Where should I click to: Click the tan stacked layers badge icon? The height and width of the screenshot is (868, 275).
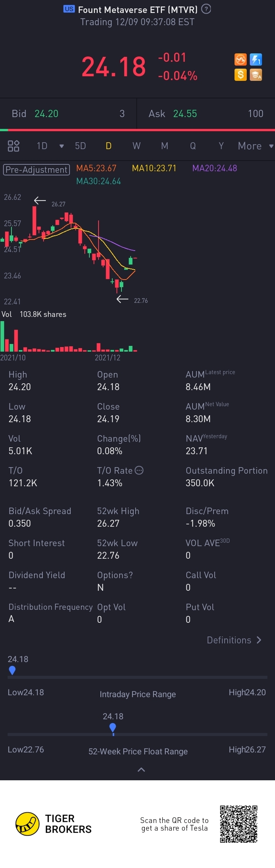pos(256,75)
